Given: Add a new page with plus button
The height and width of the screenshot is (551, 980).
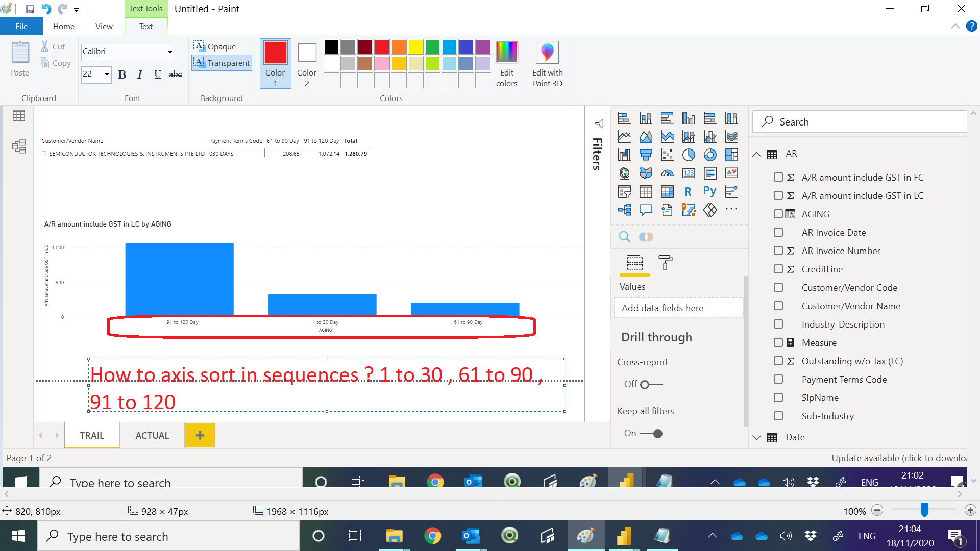Looking at the screenshot, I should click(x=200, y=435).
